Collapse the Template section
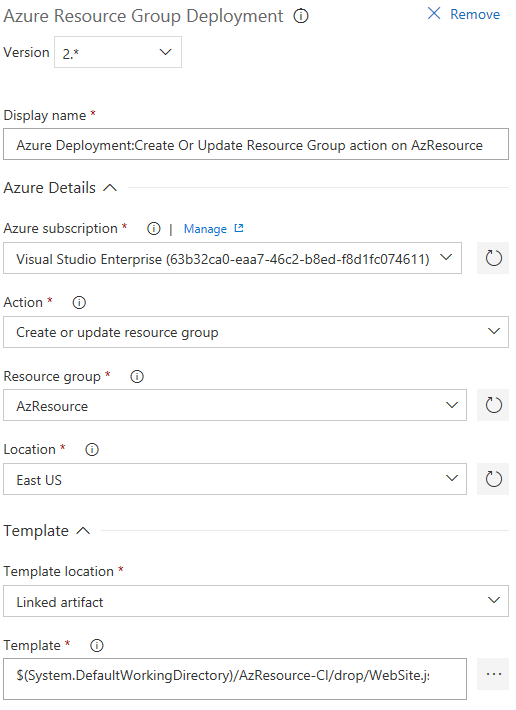 [83, 531]
